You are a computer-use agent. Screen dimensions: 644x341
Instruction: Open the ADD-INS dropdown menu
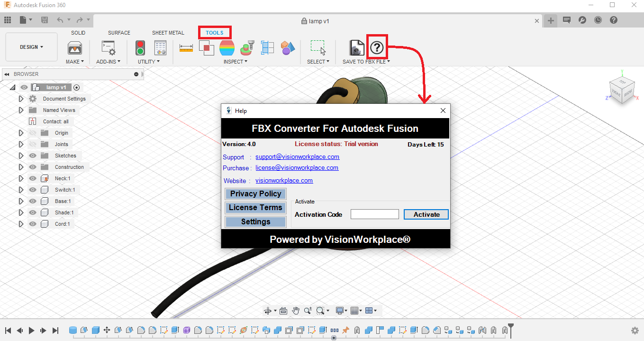(x=109, y=62)
